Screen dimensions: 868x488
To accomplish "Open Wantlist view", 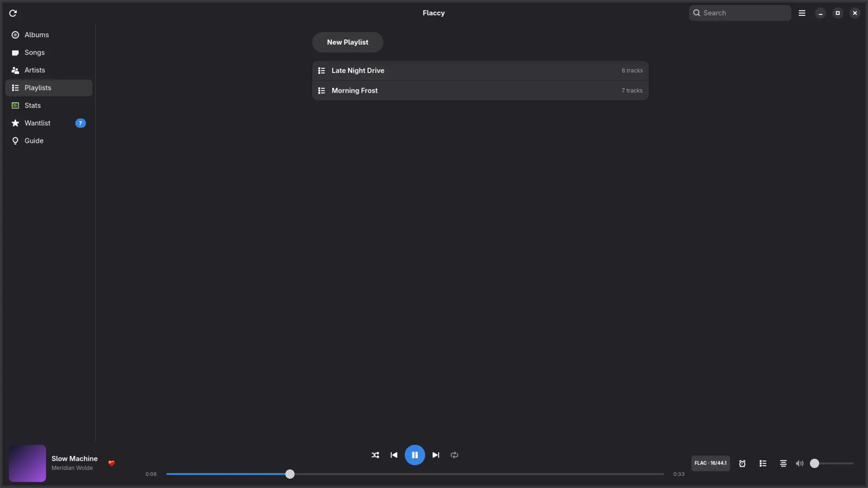I will point(48,123).
